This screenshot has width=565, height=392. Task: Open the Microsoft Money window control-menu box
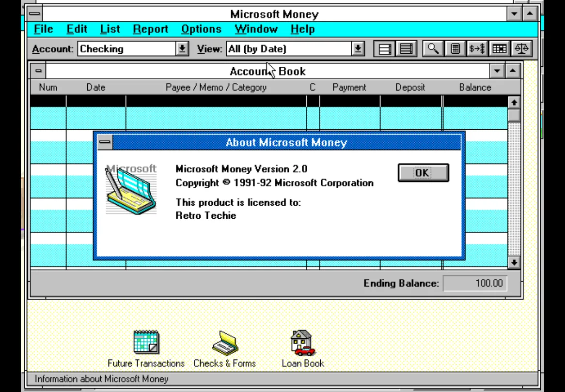pyautogui.click(x=34, y=14)
